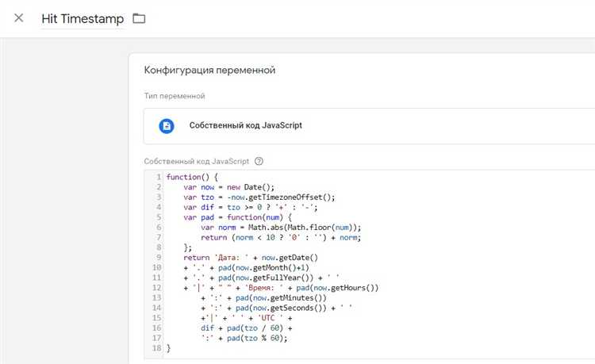Click line dif + pad(tzo / 60)

(x=246, y=328)
